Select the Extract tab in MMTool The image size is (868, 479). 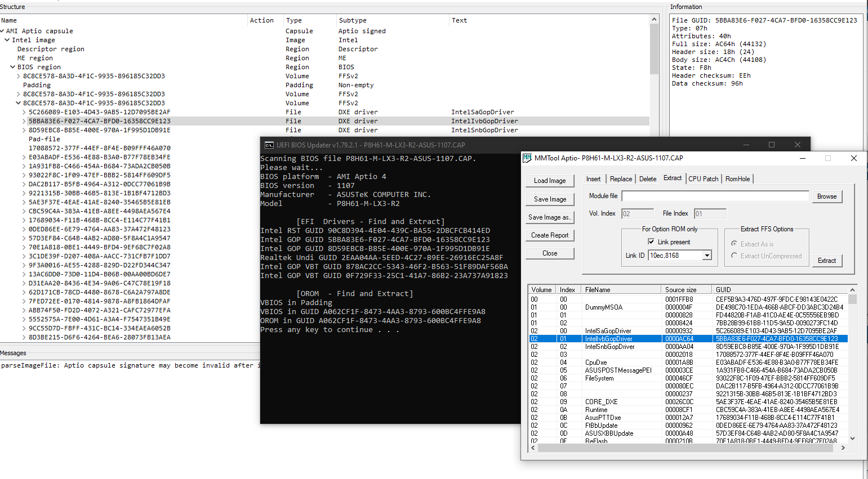point(673,178)
